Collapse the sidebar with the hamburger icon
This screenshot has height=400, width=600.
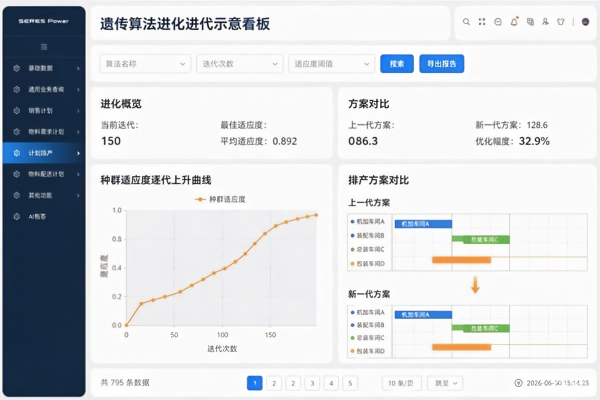[44, 47]
